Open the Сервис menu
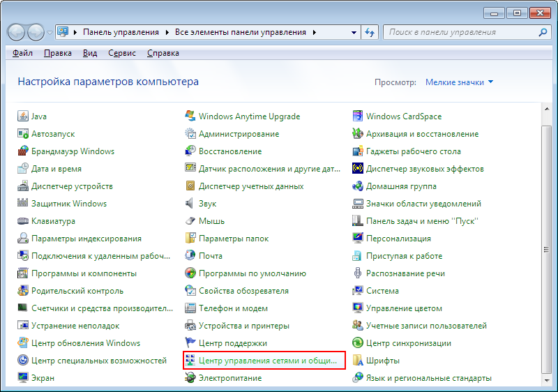Screen dimensions: 558x392 tap(122, 53)
